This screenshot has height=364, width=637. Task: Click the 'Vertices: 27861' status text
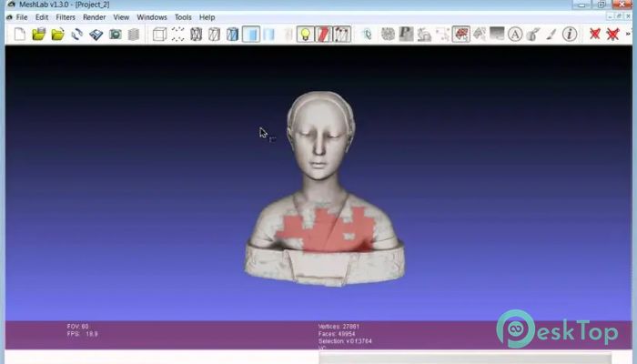(339, 326)
